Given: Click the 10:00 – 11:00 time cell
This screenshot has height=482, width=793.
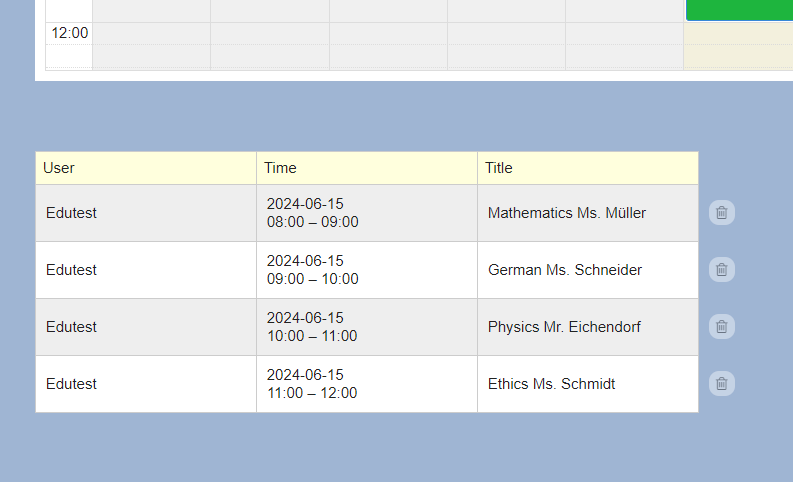Looking at the screenshot, I should 312,336.
